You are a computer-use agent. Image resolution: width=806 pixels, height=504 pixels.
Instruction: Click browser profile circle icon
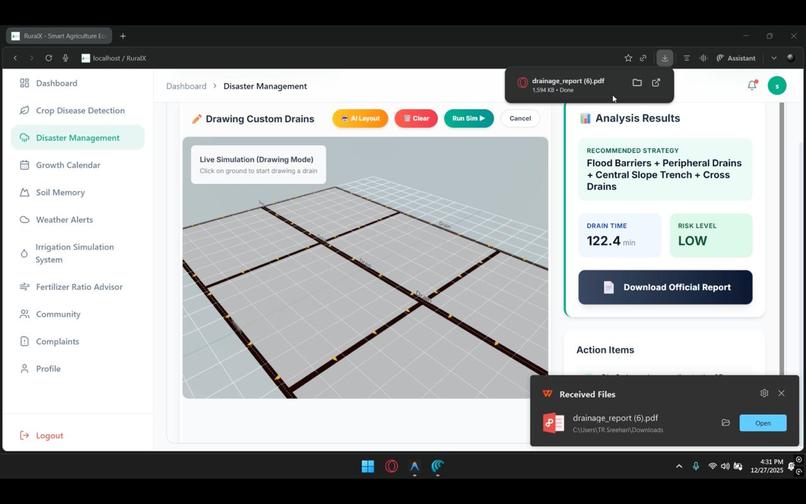coord(791,58)
